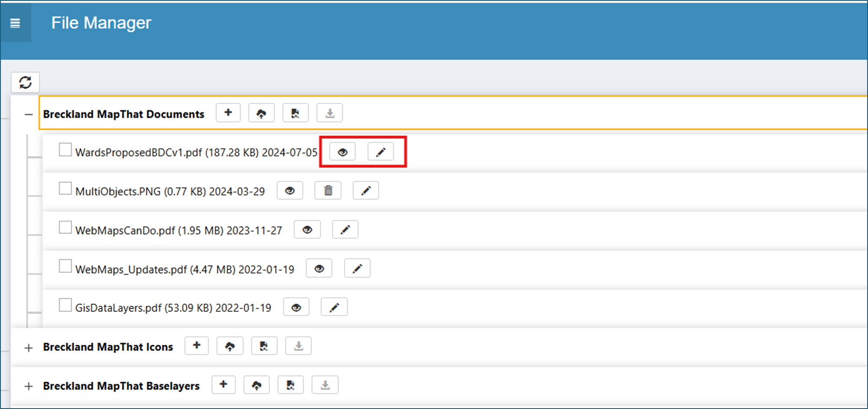Click the plus button for Breckland MapThat Icons
The width and height of the screenshot is (868, 409).
(x=197, y=346)
